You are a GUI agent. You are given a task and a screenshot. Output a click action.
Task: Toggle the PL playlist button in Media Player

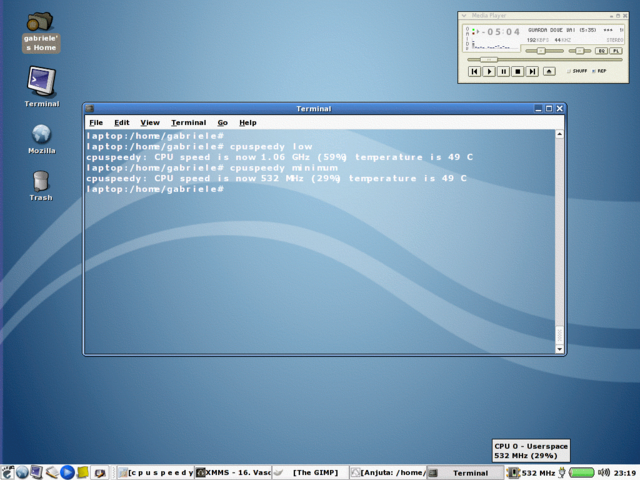point(616,51)
